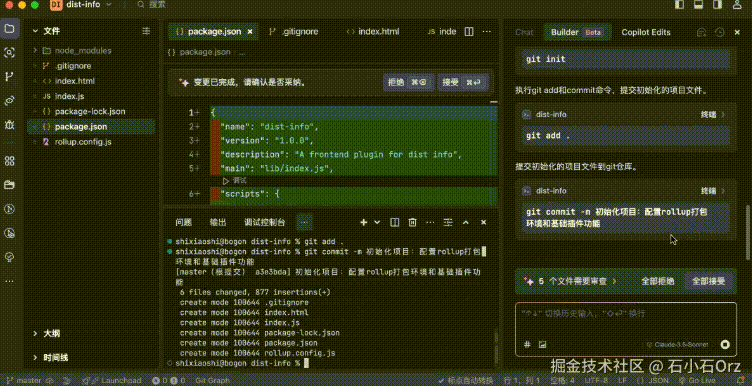The image size is (752, 386).
Task: Click the file panel list options icon
Action: (146, 31)
